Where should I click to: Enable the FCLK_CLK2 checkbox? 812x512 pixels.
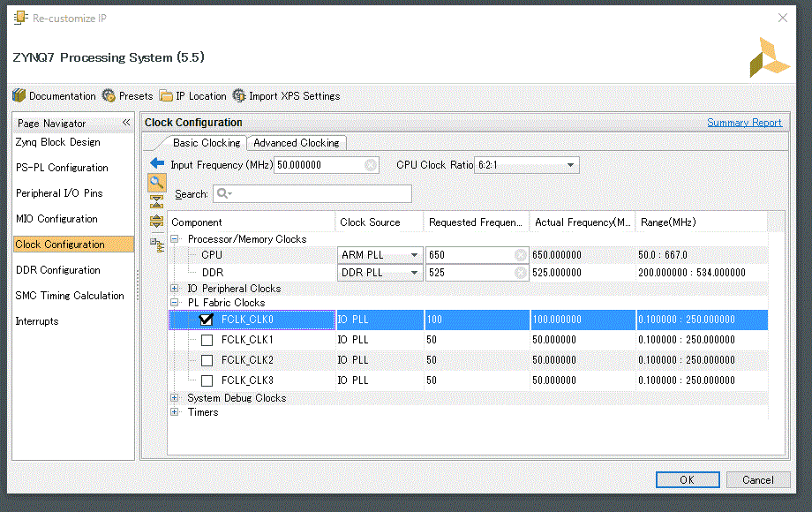tap(207, 360)
